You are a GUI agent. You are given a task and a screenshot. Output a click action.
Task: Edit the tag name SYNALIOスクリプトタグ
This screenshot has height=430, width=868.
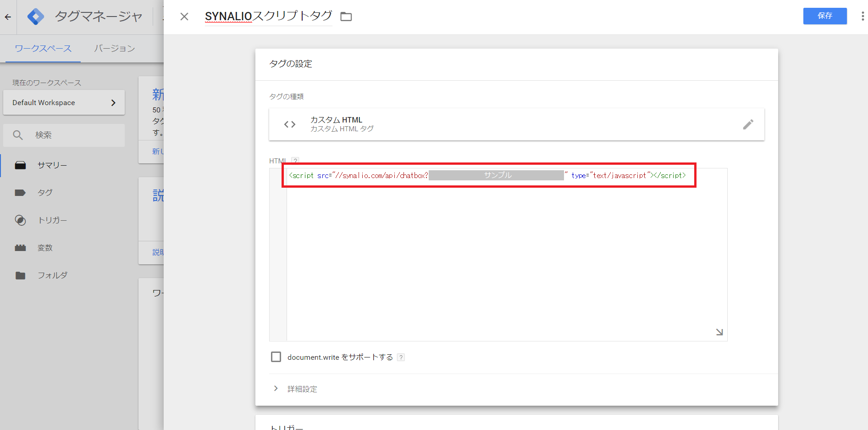[269, 16]
